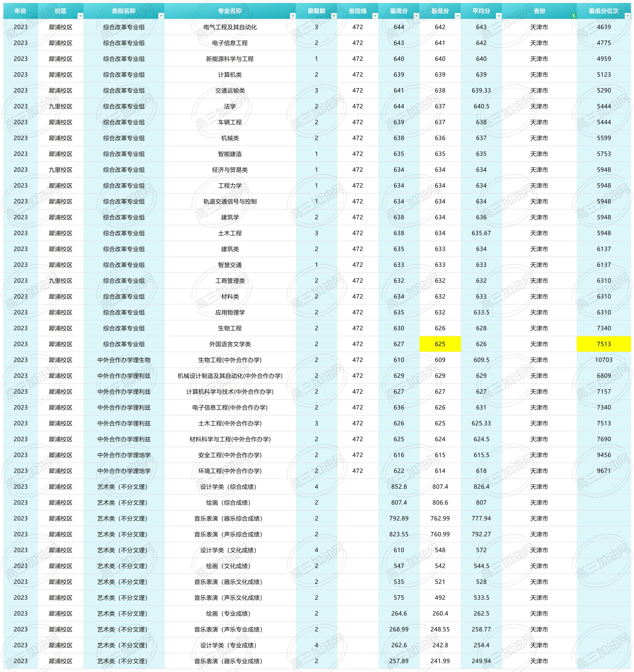Select the 智能建造 major cell
Image resolution: width=634 pixels, height=672 pixels.
pyautogui.click(x=230, y=154)
